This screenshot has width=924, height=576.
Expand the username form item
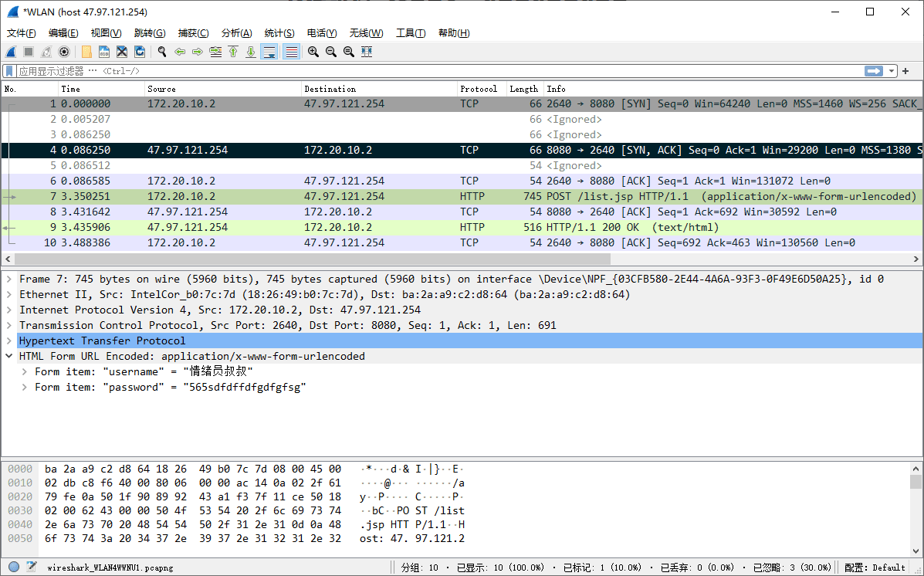[x=25, y=371]
